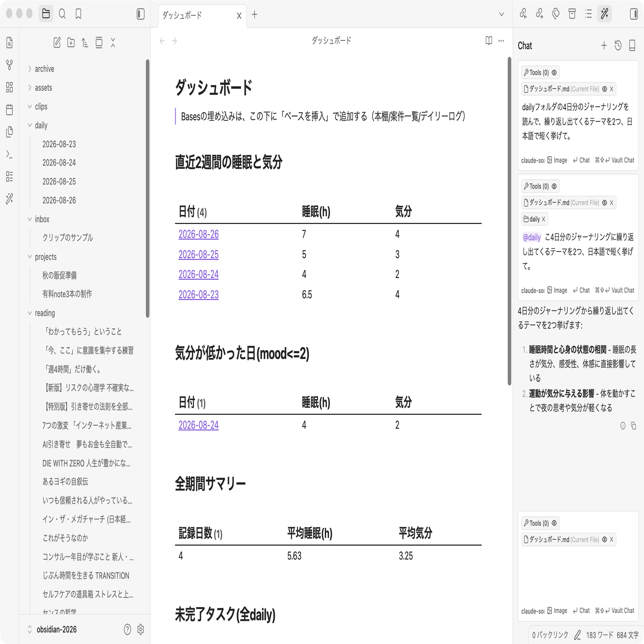Open the tab list dropdown arrow
The image size is (644, 644).
[x=502, y=15]
